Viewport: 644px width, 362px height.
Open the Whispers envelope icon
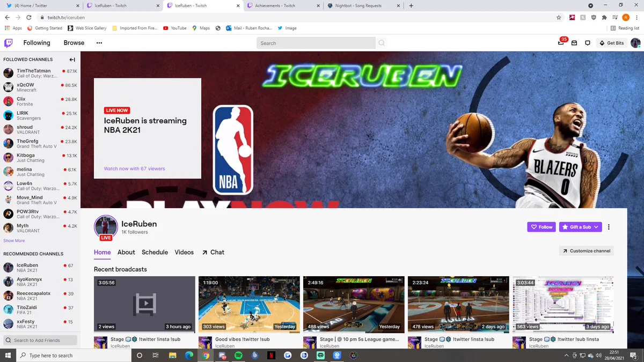[x=574, y=43]
